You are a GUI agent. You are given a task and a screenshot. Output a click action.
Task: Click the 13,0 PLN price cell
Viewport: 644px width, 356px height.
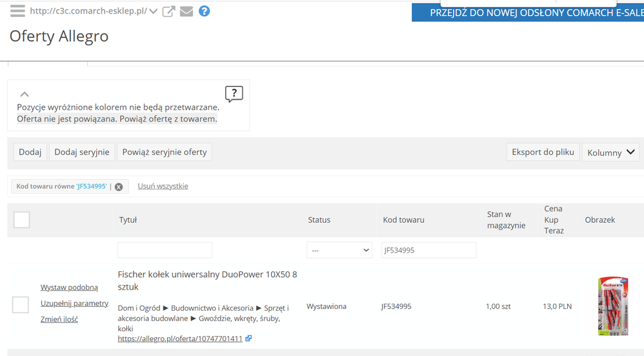(x=558, y=306)
